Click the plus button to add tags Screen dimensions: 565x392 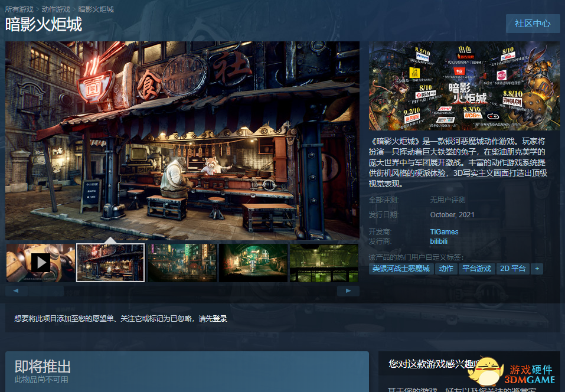537,269
